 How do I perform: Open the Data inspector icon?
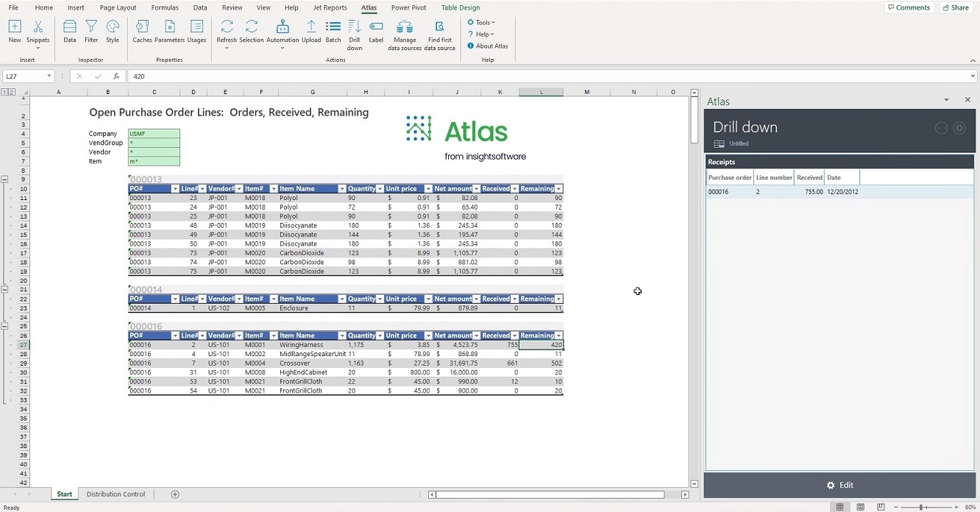point(70,31)
